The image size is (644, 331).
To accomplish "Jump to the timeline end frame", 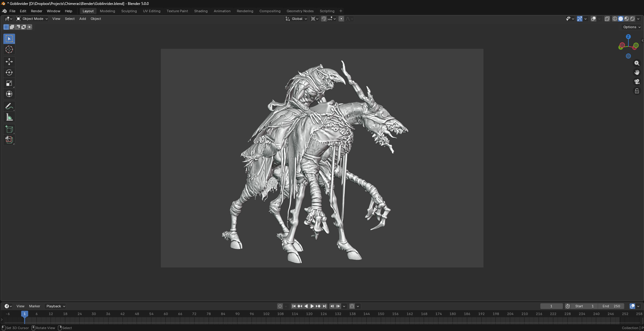I will pos(324,306).
